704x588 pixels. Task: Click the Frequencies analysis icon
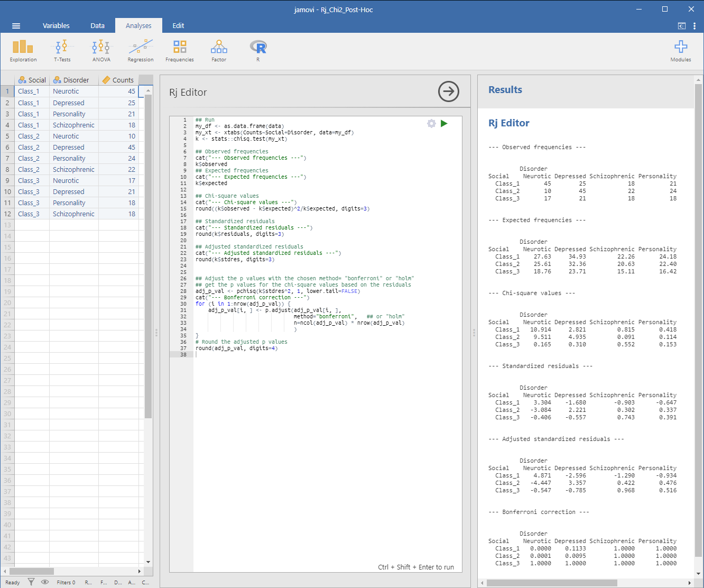click(x=180, y=51)
